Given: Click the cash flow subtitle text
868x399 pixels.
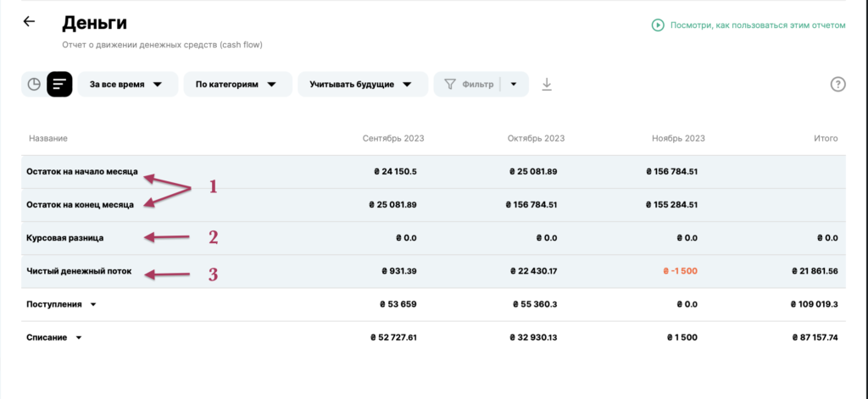Looking at the screenshot, I should coord(162,45).
